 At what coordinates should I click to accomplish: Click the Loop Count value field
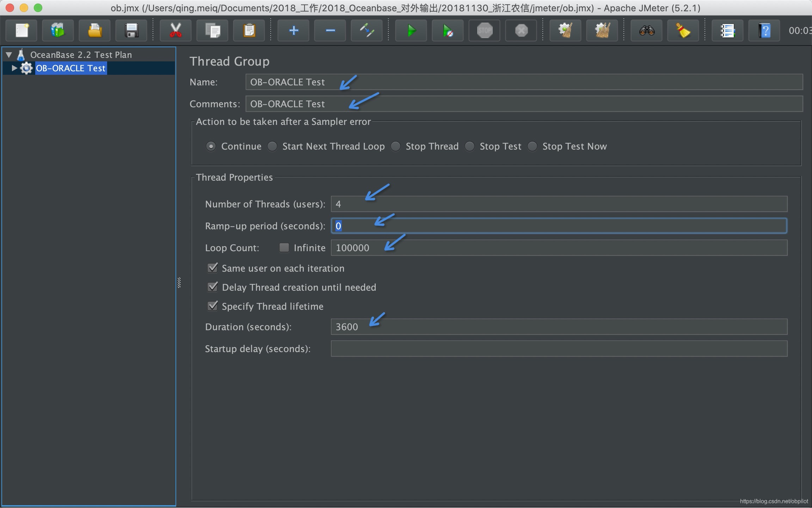(x=559, y=248)
